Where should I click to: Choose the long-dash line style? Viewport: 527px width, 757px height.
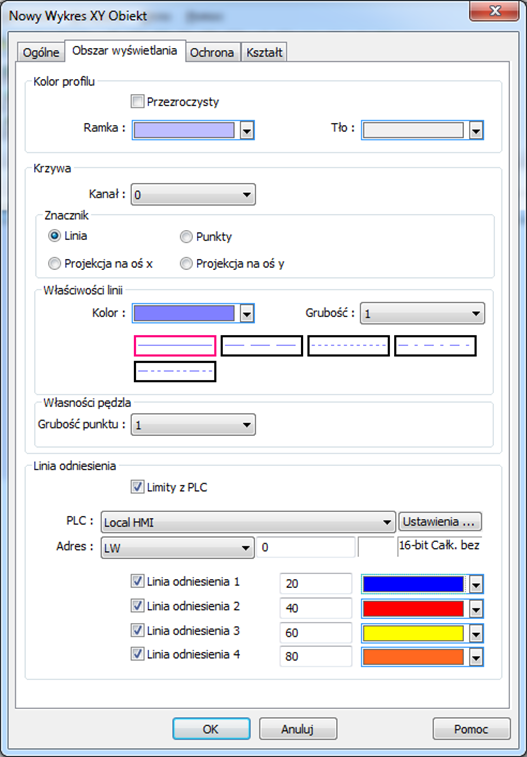[x=262, y=346]
